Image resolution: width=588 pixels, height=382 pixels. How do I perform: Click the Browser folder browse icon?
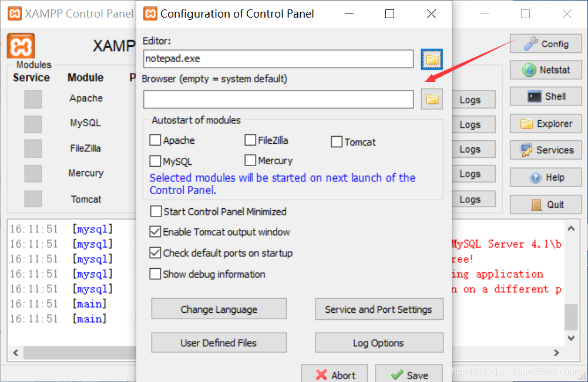(x=432, y=99)
